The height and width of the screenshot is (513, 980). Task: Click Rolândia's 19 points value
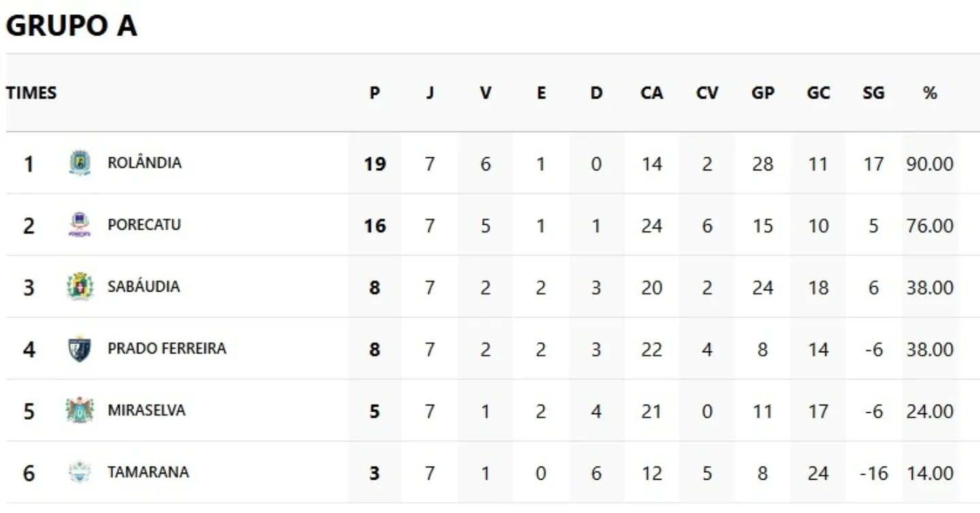[x=375, y=164]
